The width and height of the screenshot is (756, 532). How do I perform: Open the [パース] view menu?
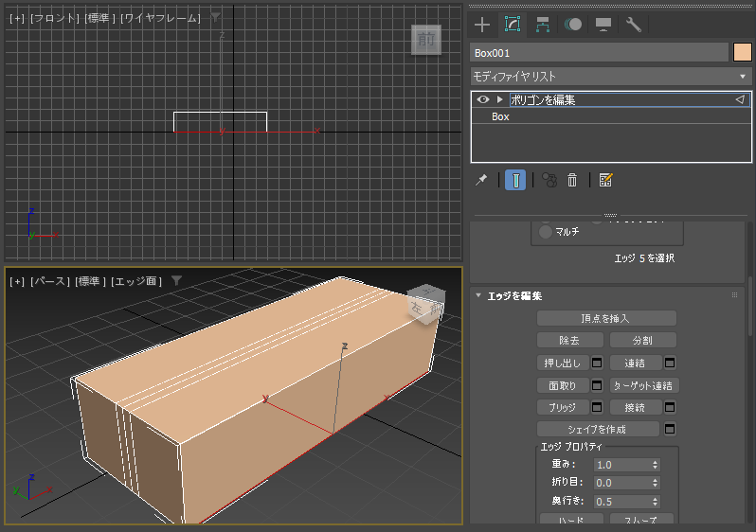click(x=49, y=281)
